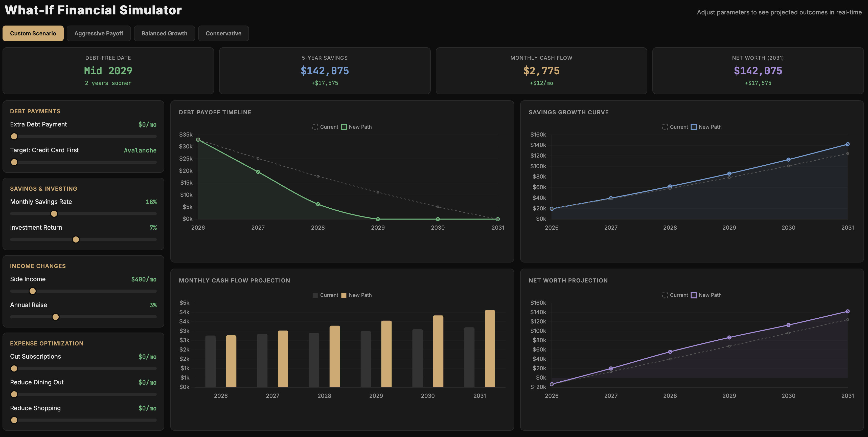The width and height of the screenshot is (868, 437).
Task: Click the Cut Subscriptions slider handle
Action: tap(14, 368)
